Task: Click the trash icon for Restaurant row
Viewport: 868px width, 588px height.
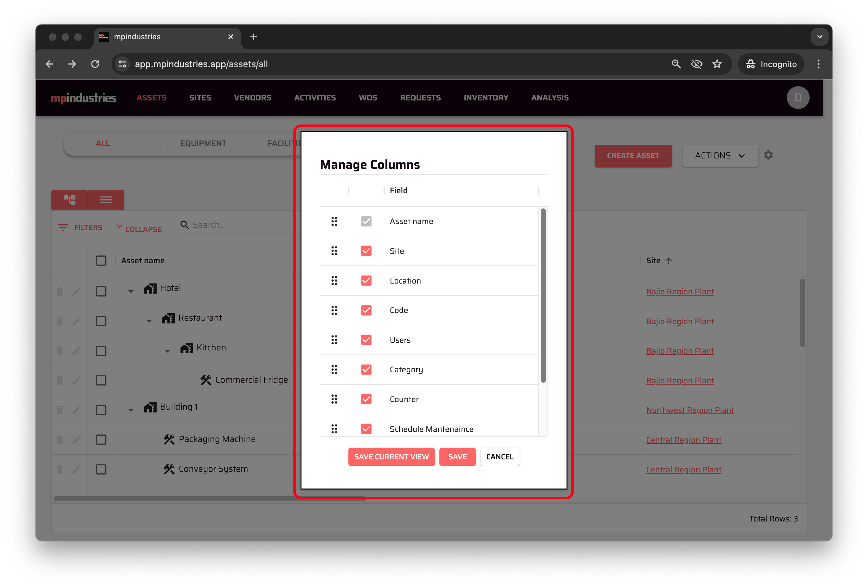Action: [x=60, y=321]
